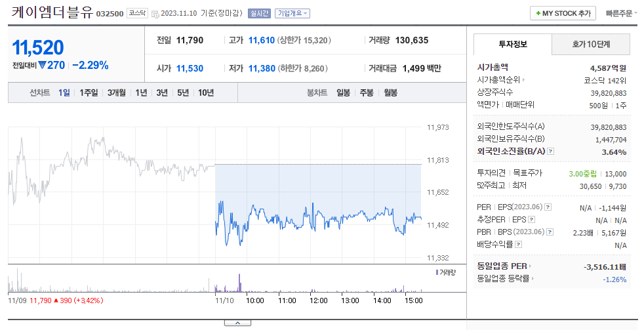Click the stock code 032500
The height and width of the screenshot is (330, 644).
coord(110,14)
